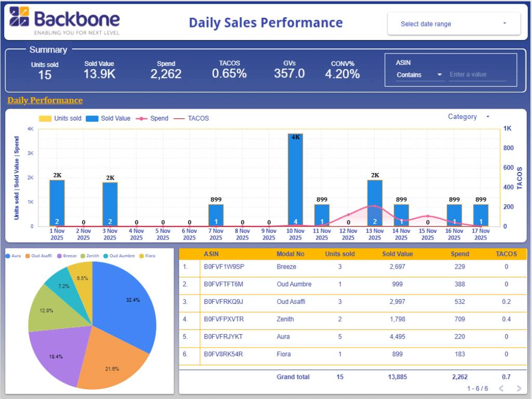Click the Backbone logo icon
Image resolution: width=532 pixels, height=399 pixels.
(x=19, y=17)
